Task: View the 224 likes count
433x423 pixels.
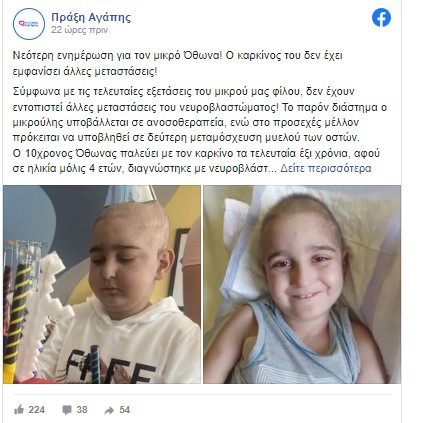Action: pos(37,409)
